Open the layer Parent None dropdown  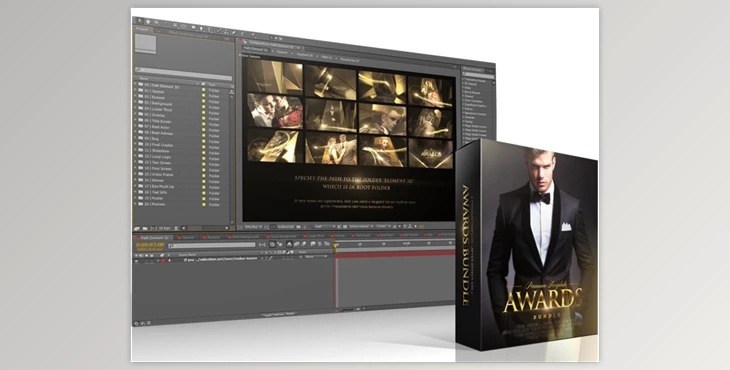[x=315, y=257]
